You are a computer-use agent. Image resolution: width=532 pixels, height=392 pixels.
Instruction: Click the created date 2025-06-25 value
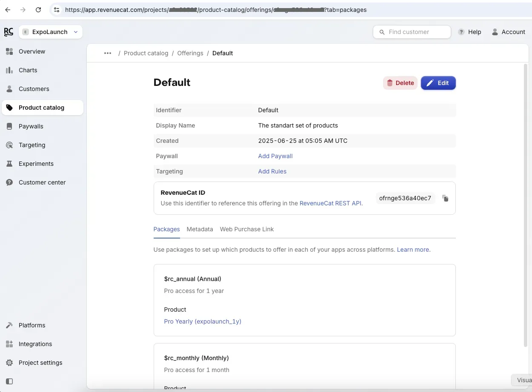(x=303, y=141)
